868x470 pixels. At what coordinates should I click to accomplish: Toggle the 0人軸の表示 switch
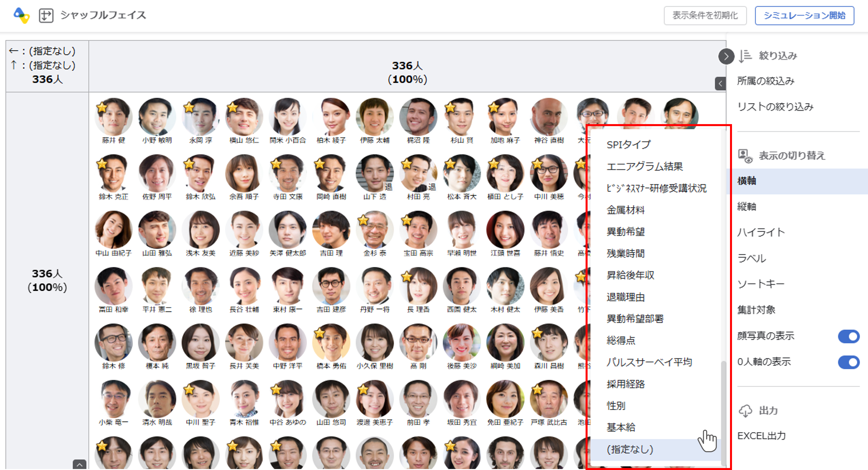pyautogui.click(x=848, y=362)
